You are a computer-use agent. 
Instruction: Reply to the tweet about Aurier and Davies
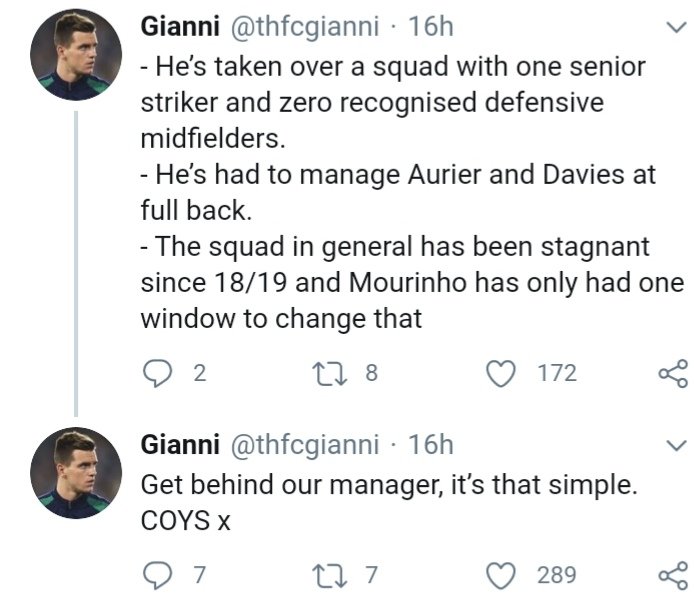click(156, 373)
